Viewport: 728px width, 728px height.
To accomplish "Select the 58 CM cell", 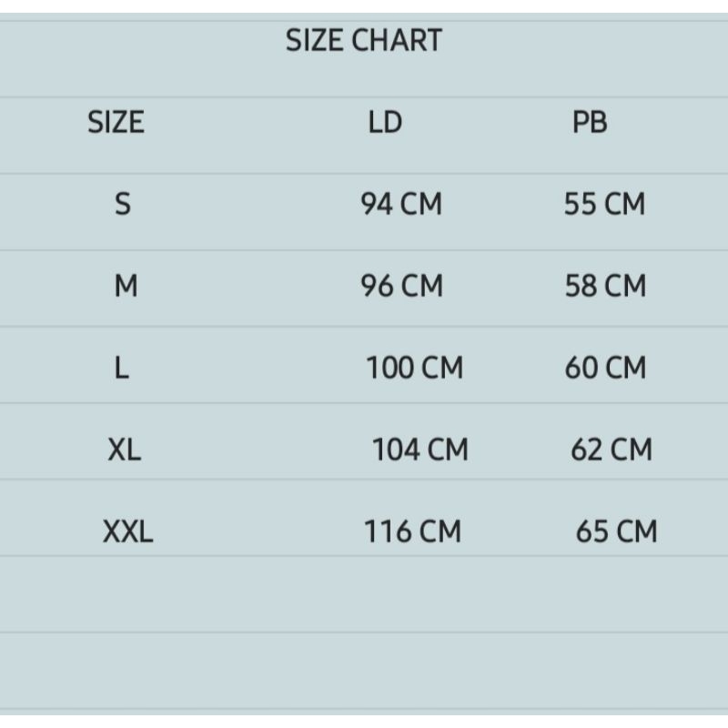I will click(x=605, y=286).
